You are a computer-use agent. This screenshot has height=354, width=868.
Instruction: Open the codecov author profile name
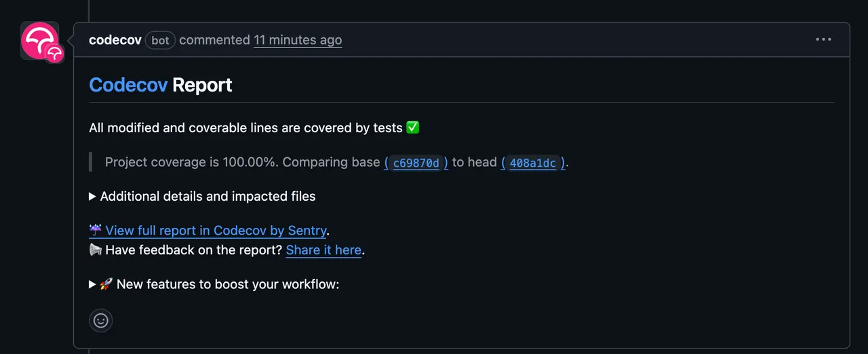click(115, 40)
